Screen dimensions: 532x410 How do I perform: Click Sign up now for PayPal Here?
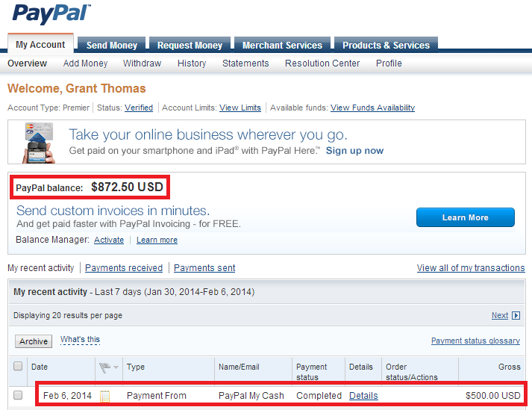(354, 150)
